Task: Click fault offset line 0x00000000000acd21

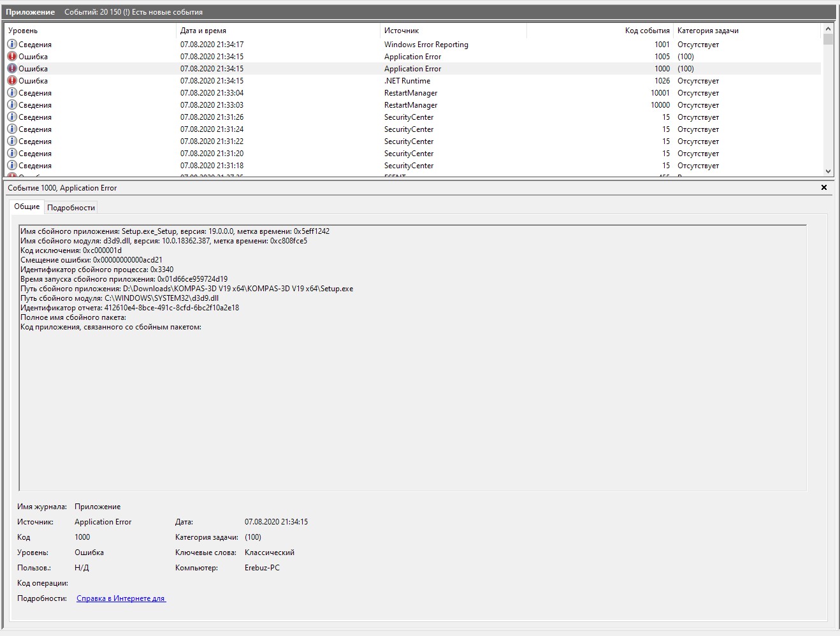Action: 91,260
